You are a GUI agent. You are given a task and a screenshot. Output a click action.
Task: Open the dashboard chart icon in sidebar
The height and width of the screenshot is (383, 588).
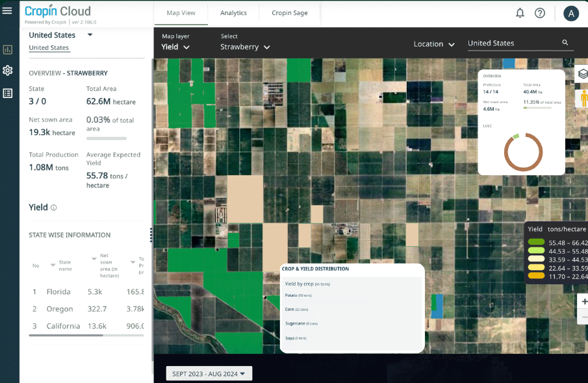(8, 49)
